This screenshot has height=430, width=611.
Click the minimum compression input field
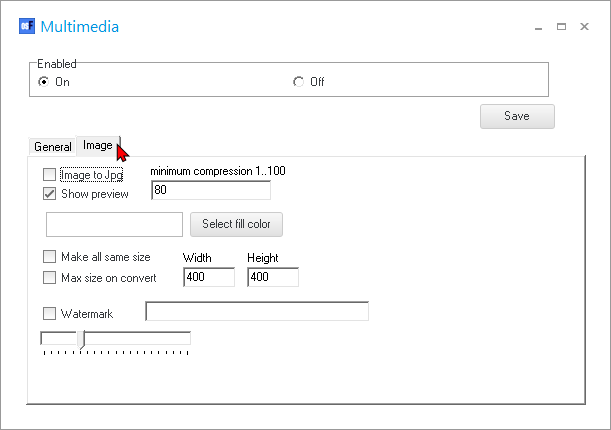[210, 190]
